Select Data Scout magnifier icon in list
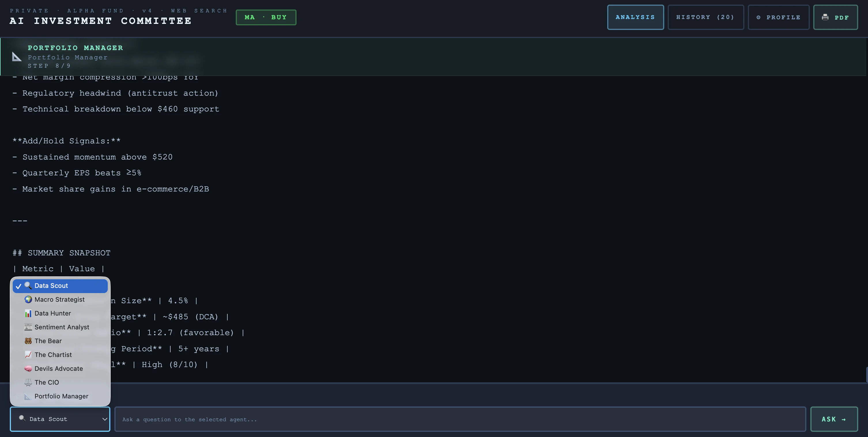This screenshot has height=437, width=868. click(x=28, y=286)
